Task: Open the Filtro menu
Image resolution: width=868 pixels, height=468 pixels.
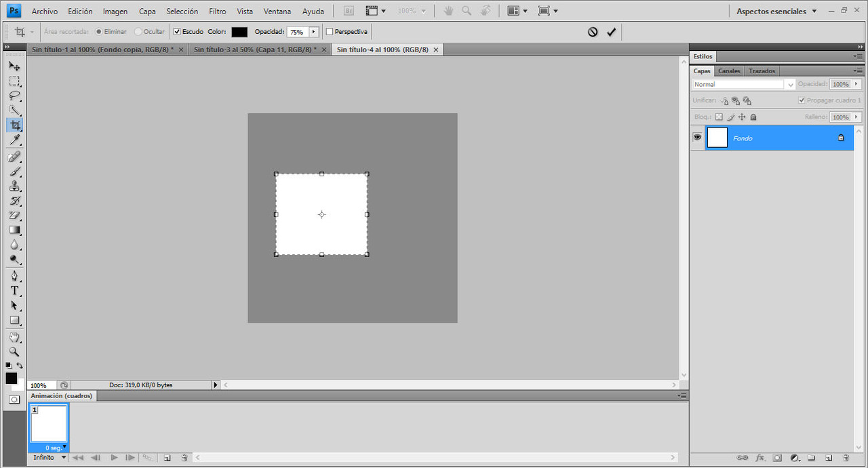Action: (x=218, y=12)
